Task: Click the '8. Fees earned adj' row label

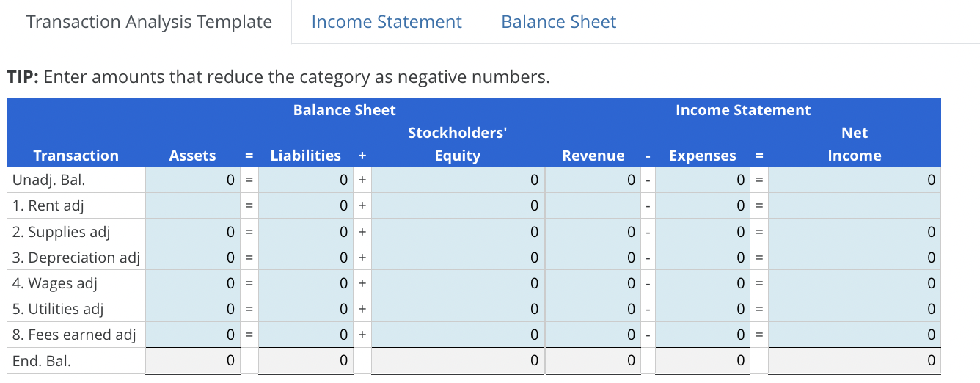Action: pos(74,335)
